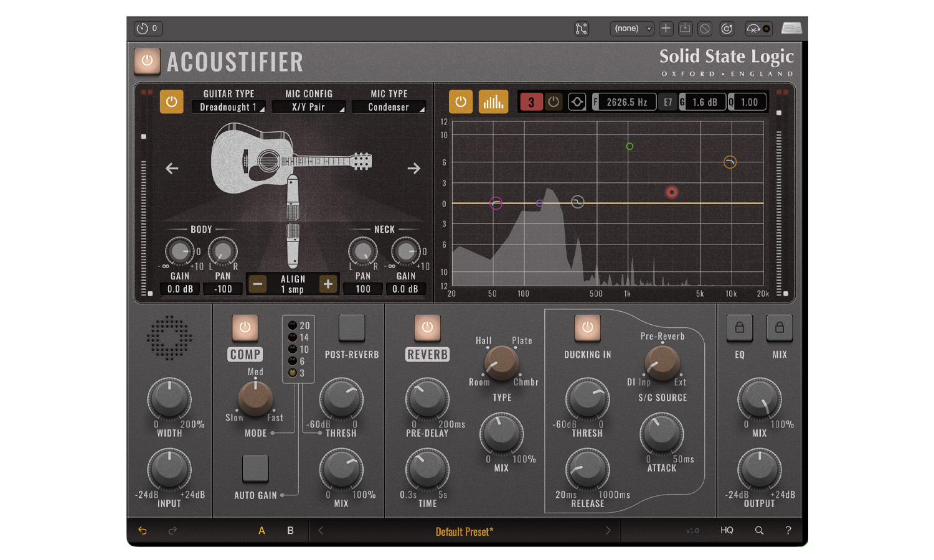Click the Neck Pan value 100
The width and height of the screenshot is (934, 560).
coord(363,289)
